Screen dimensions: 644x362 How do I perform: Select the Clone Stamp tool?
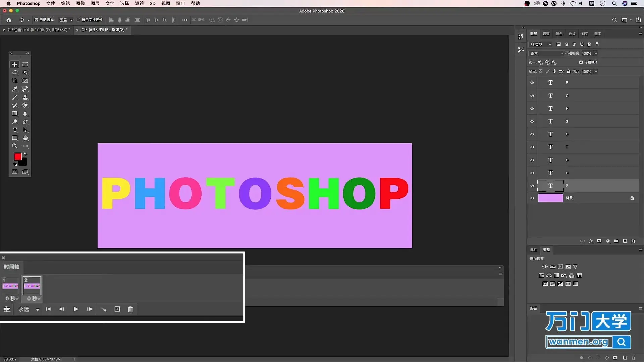click(25, 97)
